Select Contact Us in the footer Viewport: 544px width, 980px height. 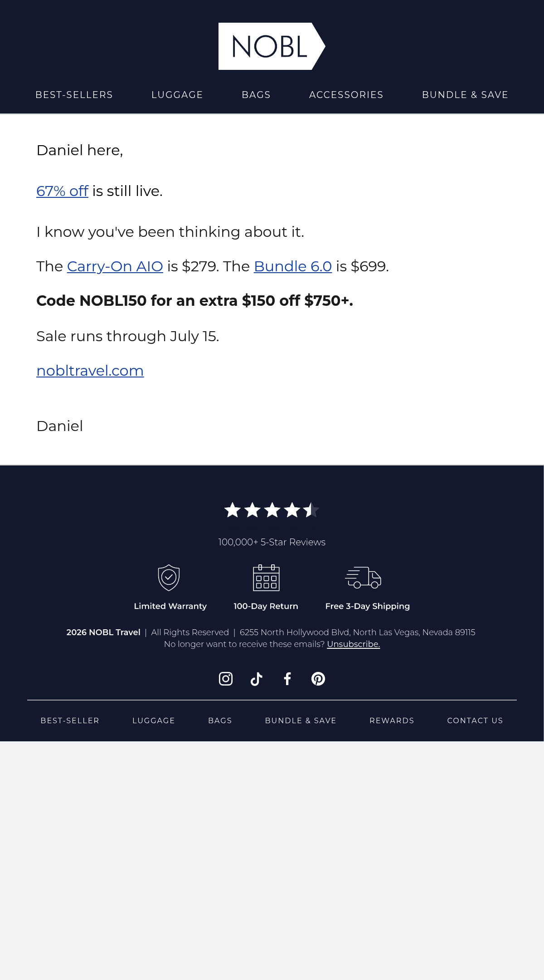click(475, 720)
